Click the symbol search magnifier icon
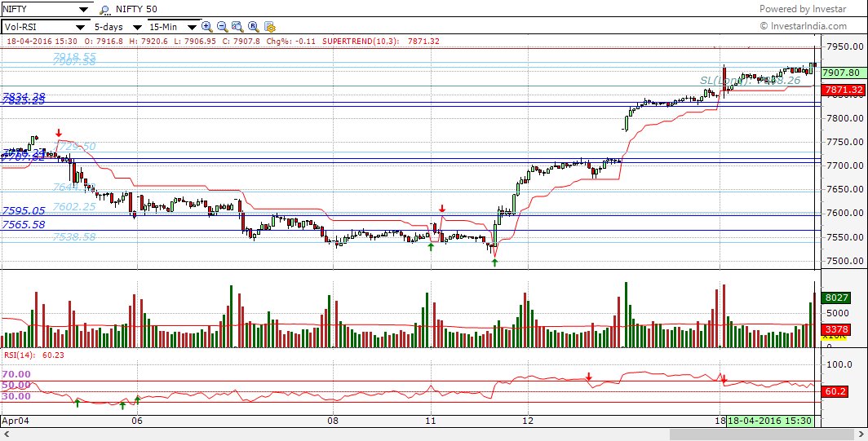This screenshot has width=868, height=441. pyautogui.click(x=104, y=10)
